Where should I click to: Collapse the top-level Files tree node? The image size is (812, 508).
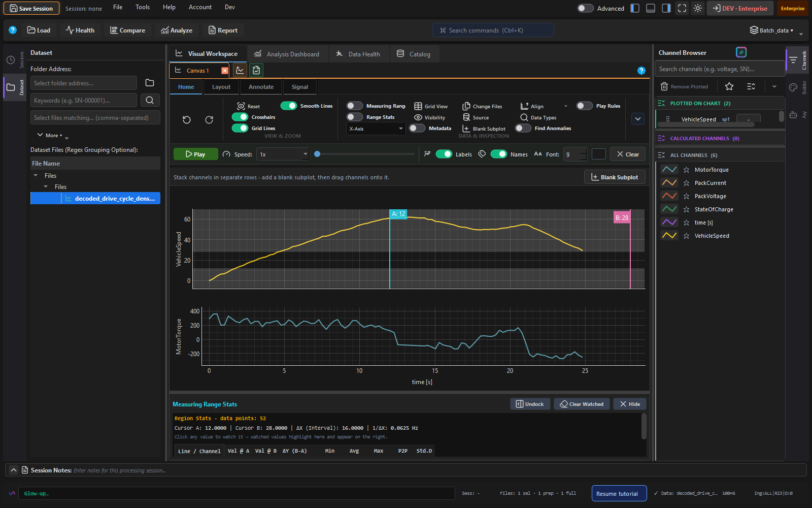point(36,175)
